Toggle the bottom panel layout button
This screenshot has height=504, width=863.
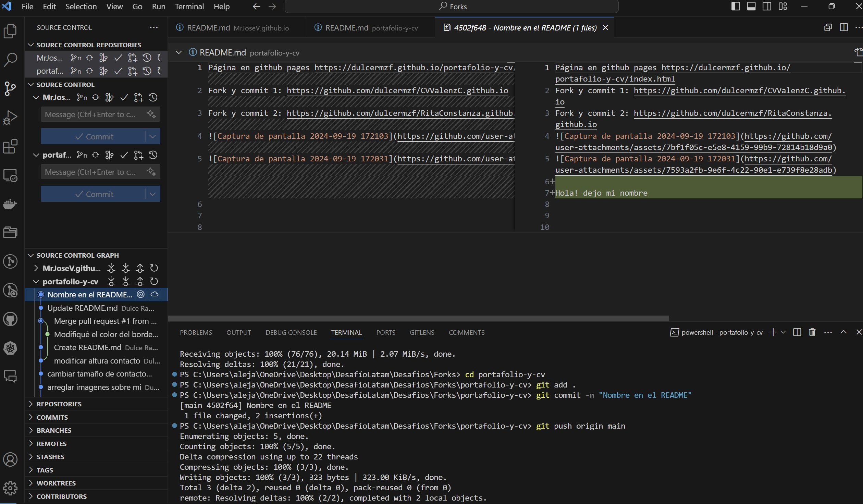point(751,7)
